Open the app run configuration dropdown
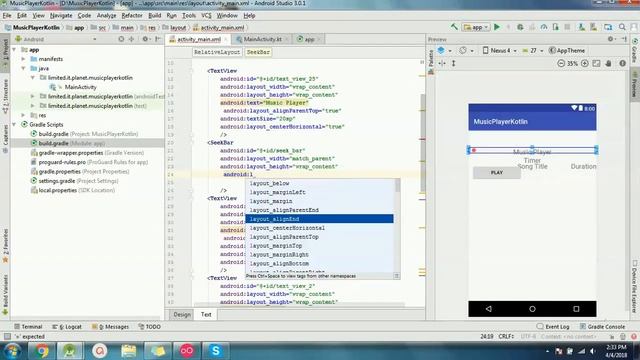640x360 pixels. (x=476, y=27)
